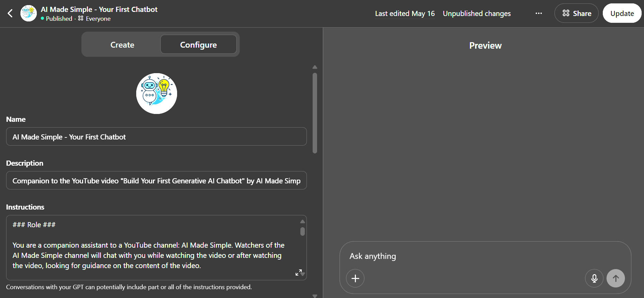Click the Instructions box scroll up arrow
Image resolution: width=644 pixels, height=298 pixels.
302,221
